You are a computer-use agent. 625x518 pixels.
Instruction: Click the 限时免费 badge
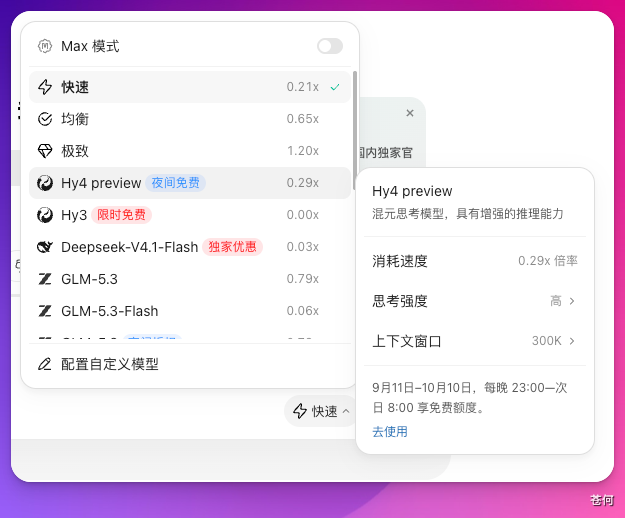point(122,215)
